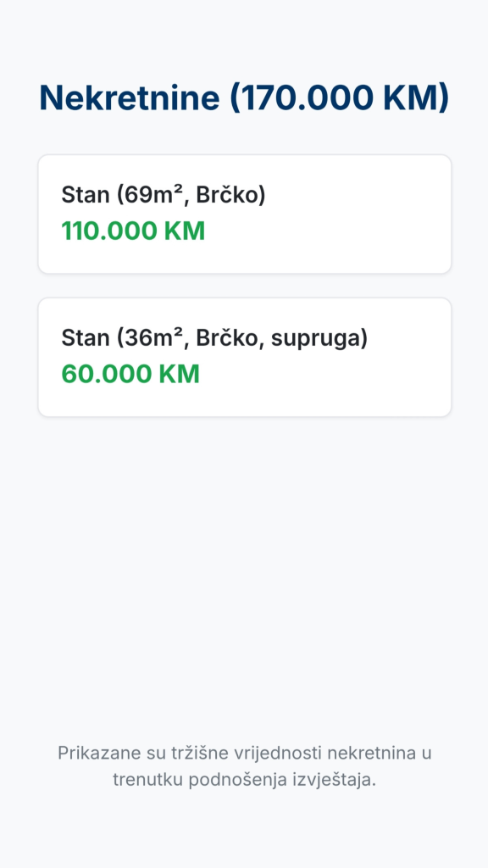The height and width of the screenshot is (868, 488).
Task: Click the word 'nekretnina' in the footnote
Action: coord(371,753)
